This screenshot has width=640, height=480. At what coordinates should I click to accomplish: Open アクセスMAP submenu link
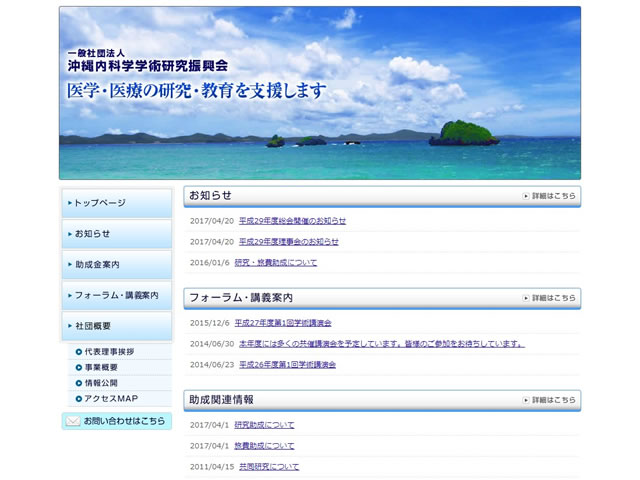click(111, 399)
